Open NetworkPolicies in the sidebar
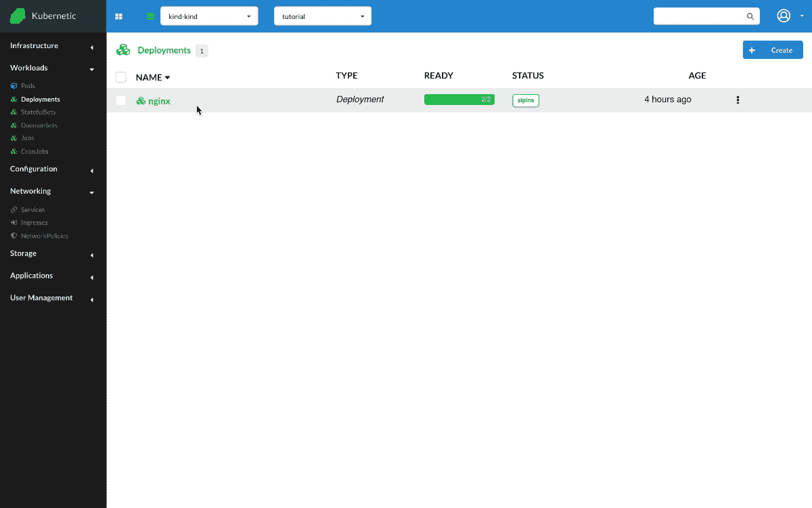The image size is (812, 508). [x=45, y=236]
